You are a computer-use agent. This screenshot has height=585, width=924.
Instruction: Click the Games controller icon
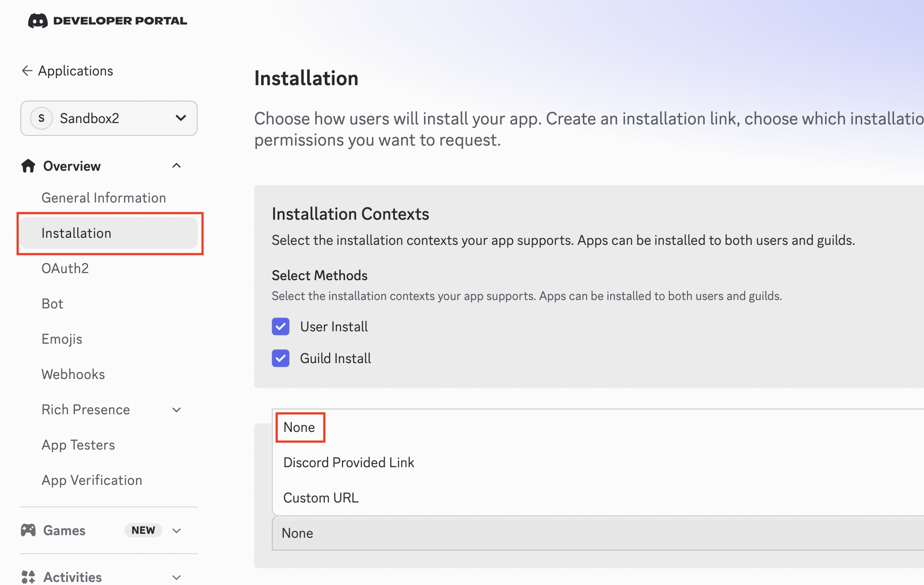click(28, 530)
